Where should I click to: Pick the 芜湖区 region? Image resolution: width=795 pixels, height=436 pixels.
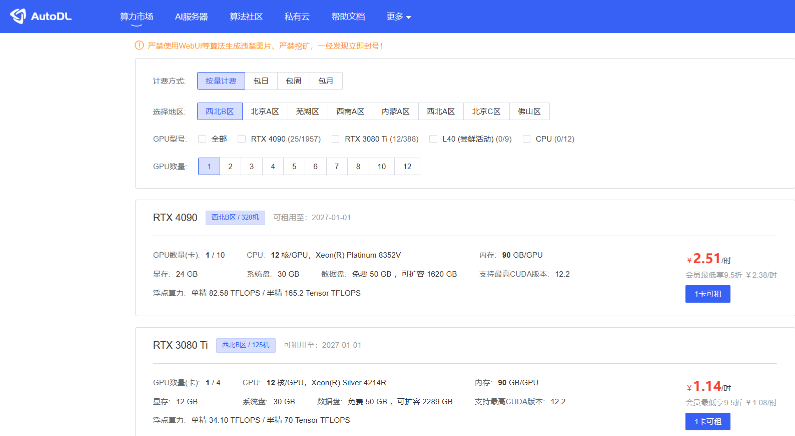point(307,112)
